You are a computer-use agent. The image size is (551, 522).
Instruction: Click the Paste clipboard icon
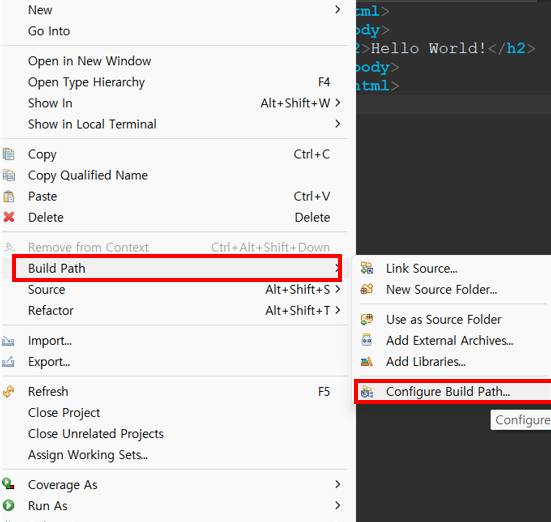point(9,196)
